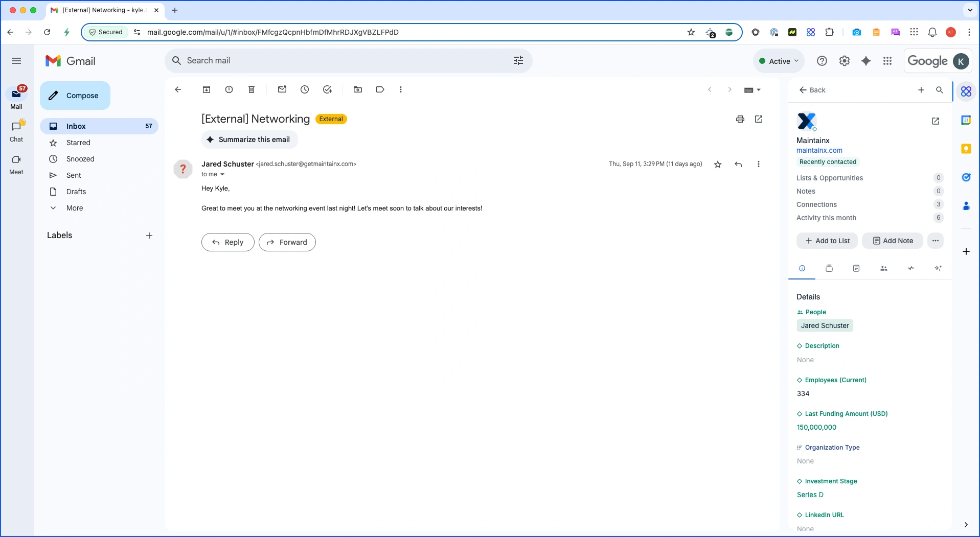Open the Meet section
Viewport: 980px width, 537px height.
[16, 165]
